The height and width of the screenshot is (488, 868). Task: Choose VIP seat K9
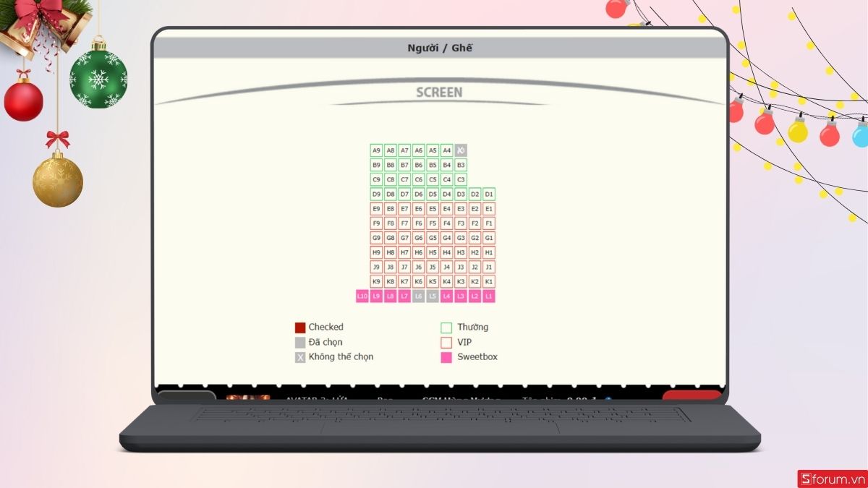[x=376, y=281]
